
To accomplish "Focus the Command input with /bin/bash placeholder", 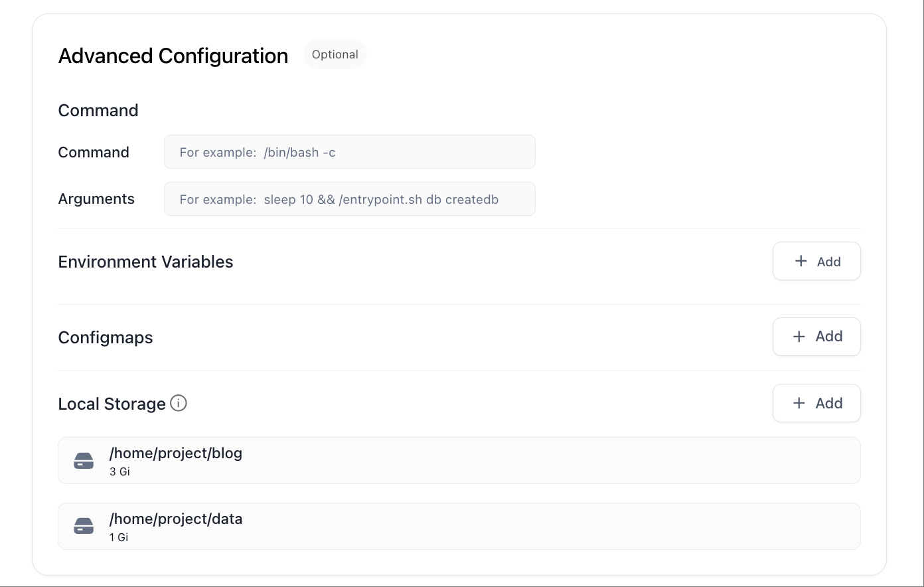I will point(350,152).
